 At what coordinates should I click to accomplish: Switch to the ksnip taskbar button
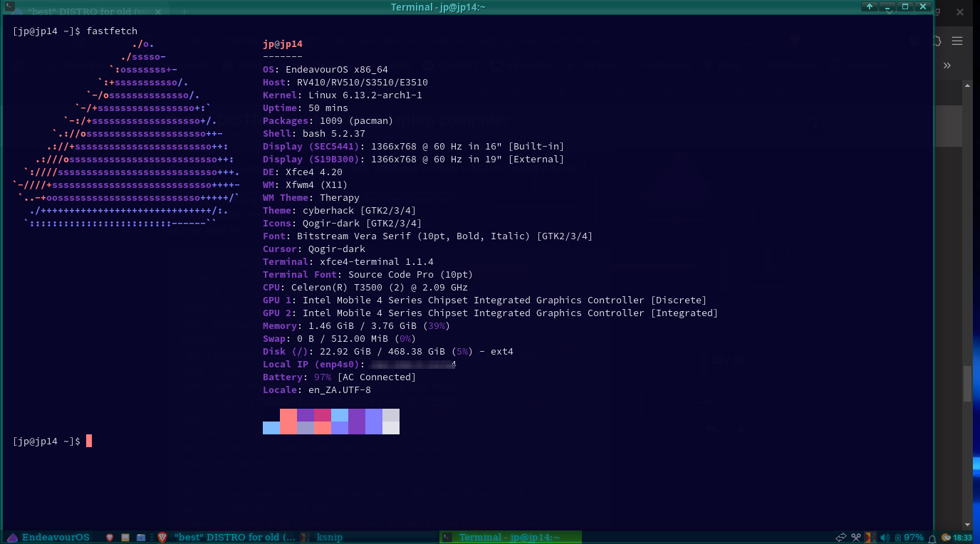pos(367,538)
